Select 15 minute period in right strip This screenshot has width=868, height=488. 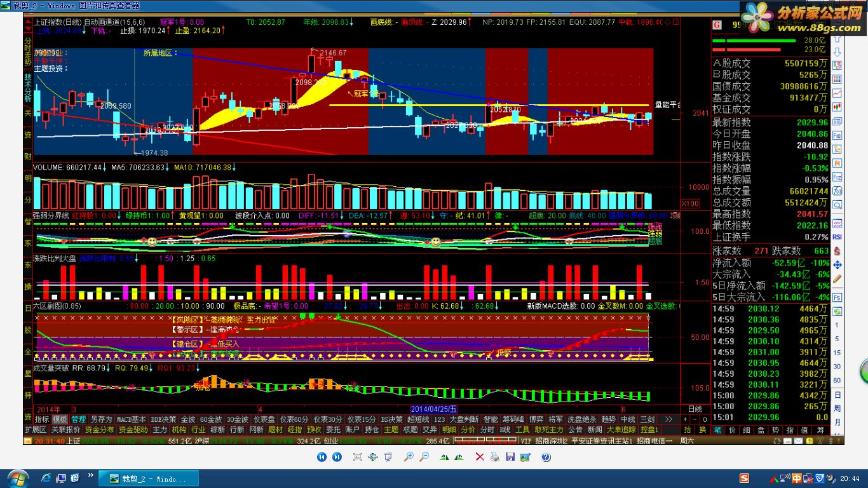point(837,353)
